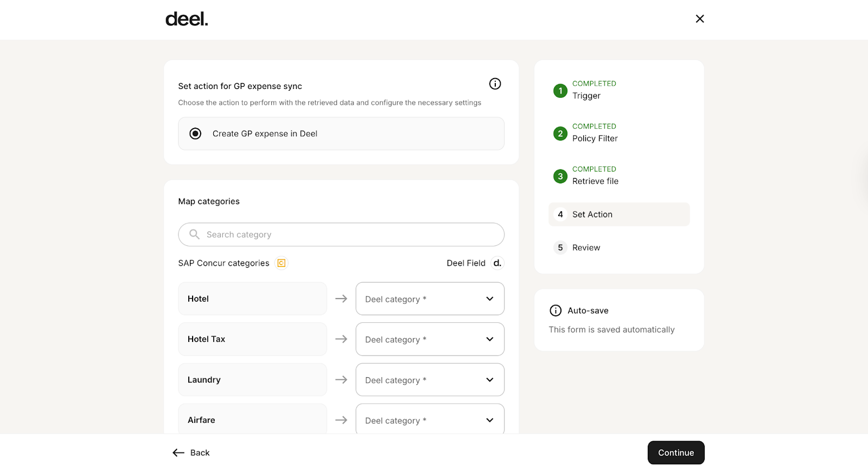Click the search magnifier icon
The width and height of the screenshot is (868, 470).
(x=194, y=234)
